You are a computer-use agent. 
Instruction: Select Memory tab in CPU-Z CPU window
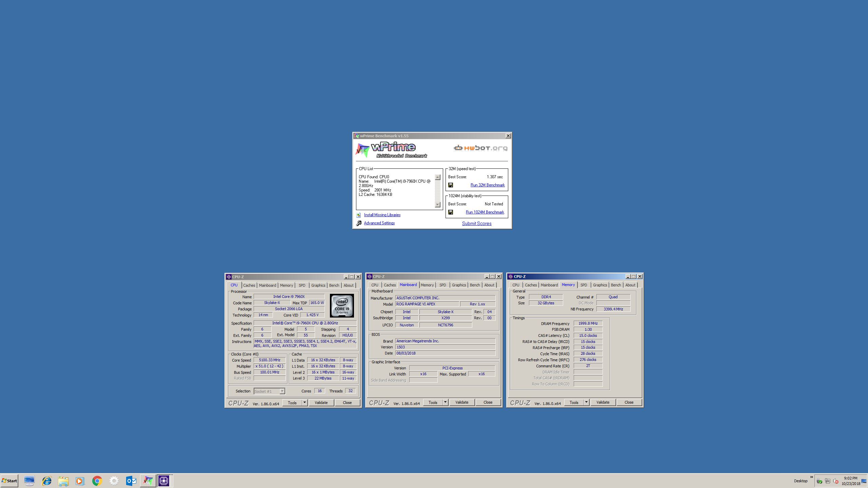[286, 285]
